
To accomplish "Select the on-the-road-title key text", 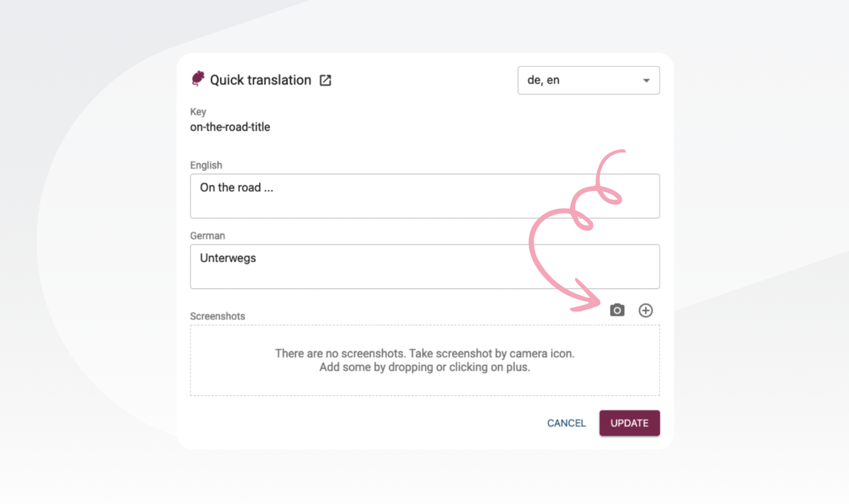I will (231, 127).
